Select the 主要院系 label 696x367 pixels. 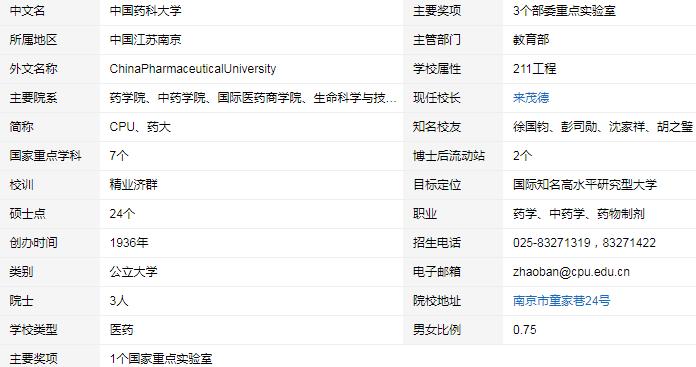[x=33, y=98]
